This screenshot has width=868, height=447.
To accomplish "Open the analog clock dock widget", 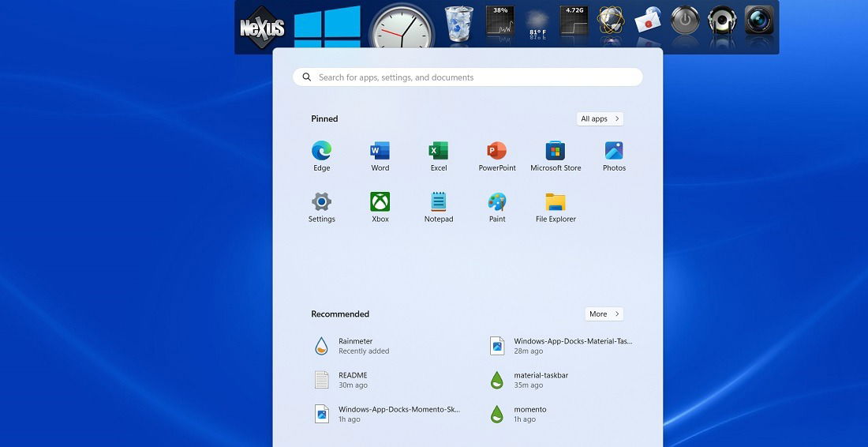I will click(402, 27).
